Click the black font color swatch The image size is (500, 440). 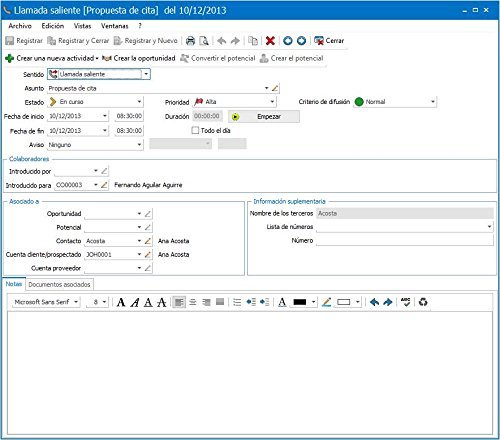(299, 302)
